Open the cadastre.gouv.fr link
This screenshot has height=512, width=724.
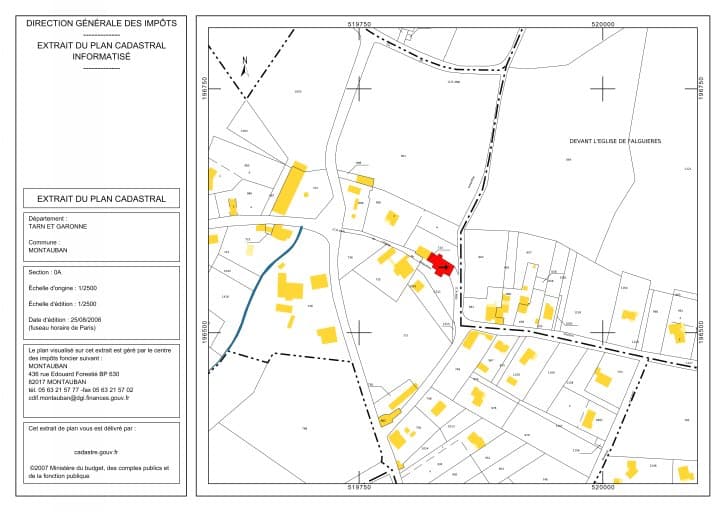coord(100,452)
